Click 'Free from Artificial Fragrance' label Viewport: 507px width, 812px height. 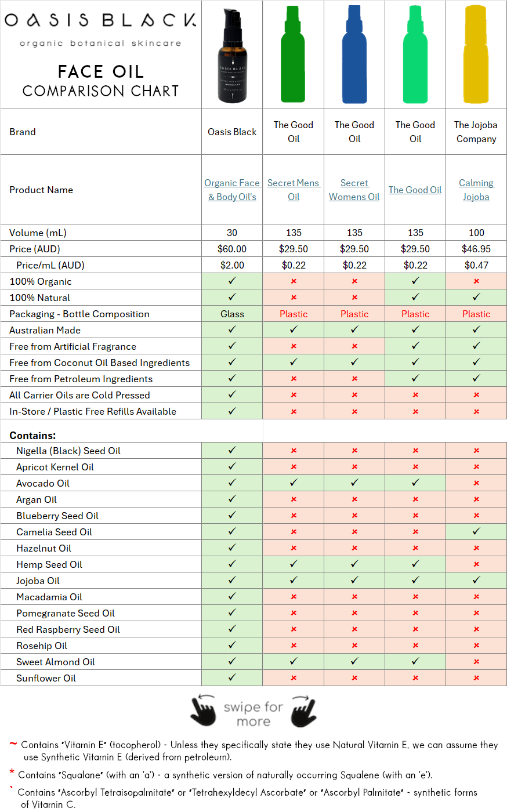[73, 346]
